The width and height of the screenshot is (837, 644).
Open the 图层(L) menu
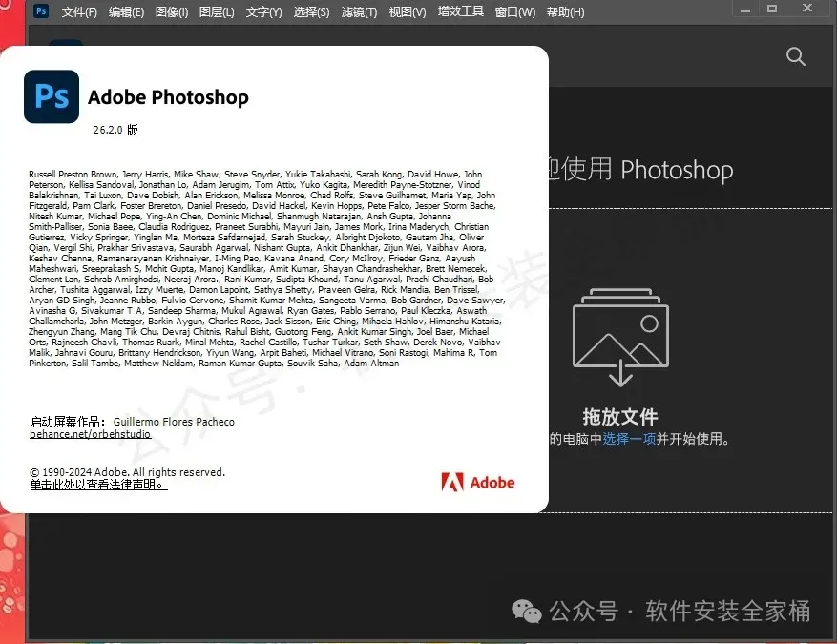(x=217, y=11)
